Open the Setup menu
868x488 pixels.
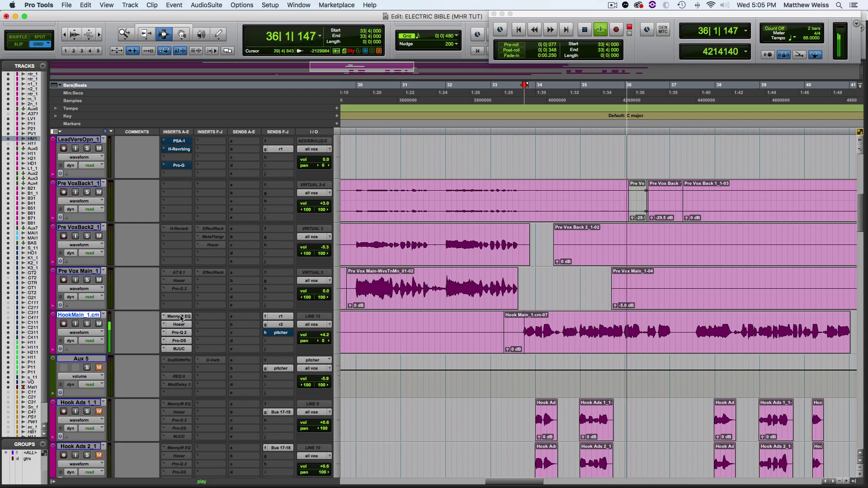270,5
